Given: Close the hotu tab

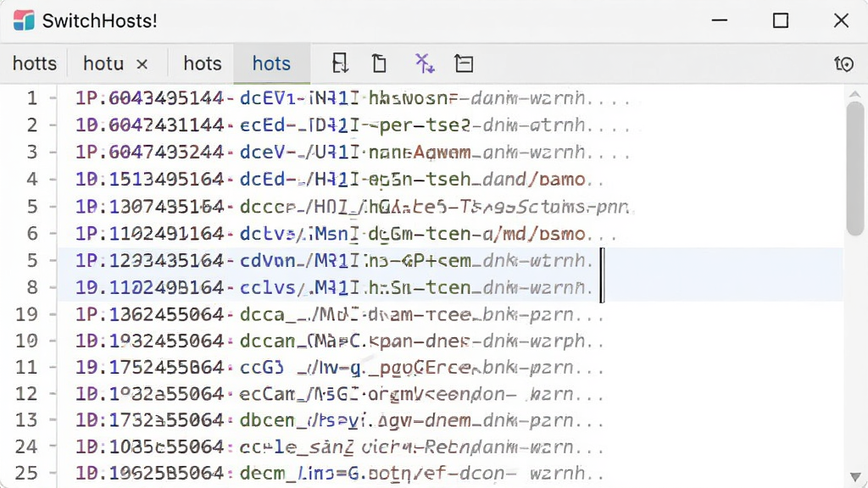Looking at the screenshot, I should click(x=142, y=64).
